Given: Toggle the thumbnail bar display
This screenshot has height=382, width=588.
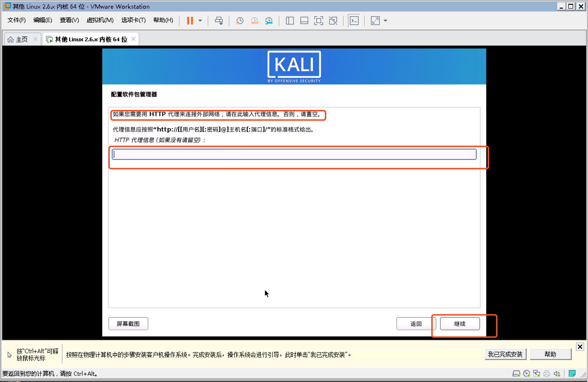Looking at the screenshot, I should coord(304,21).
